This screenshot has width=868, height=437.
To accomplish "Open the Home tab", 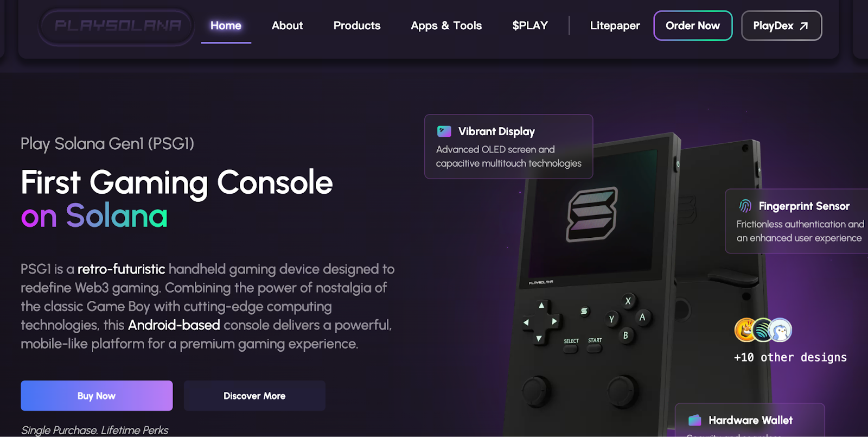I will point(226,26).
